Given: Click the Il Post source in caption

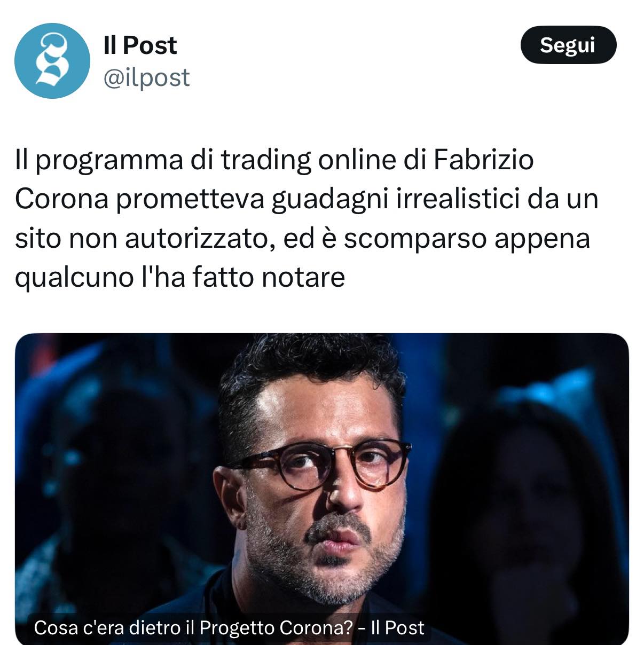Looking at the screenshot, I should pos(398,627).
